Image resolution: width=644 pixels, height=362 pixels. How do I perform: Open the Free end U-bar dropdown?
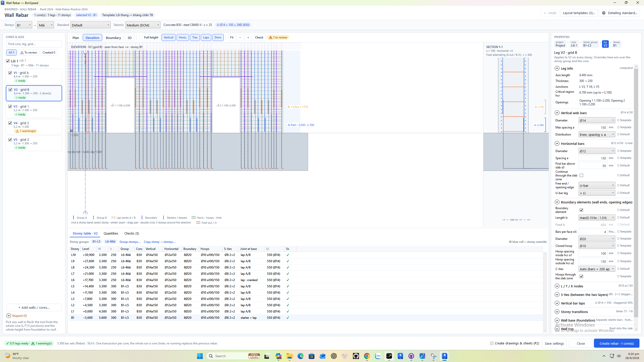coord(597,185)
